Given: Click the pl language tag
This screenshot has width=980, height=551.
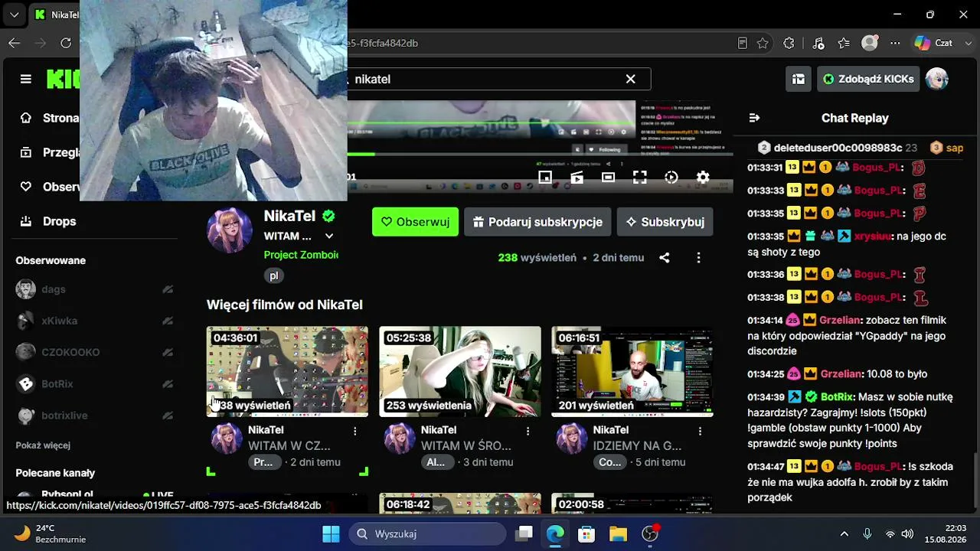Looking at the screenshot, I should click(x=273, y=275).
